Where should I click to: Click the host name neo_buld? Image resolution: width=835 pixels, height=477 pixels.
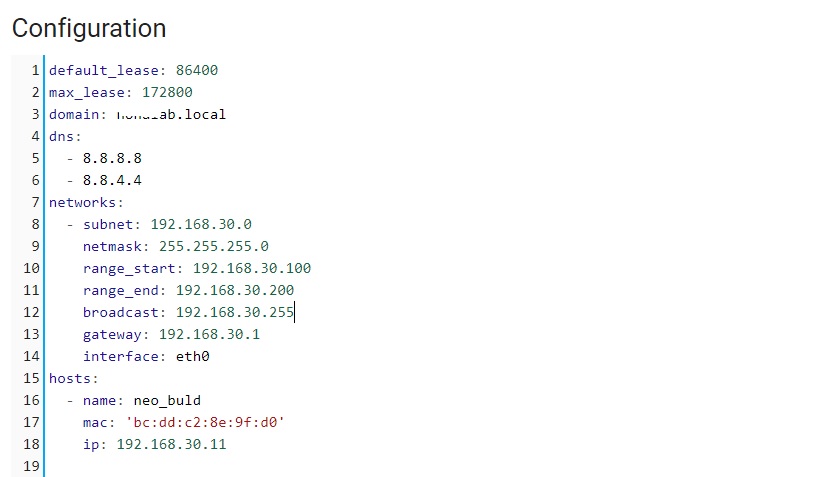[167, 400]
